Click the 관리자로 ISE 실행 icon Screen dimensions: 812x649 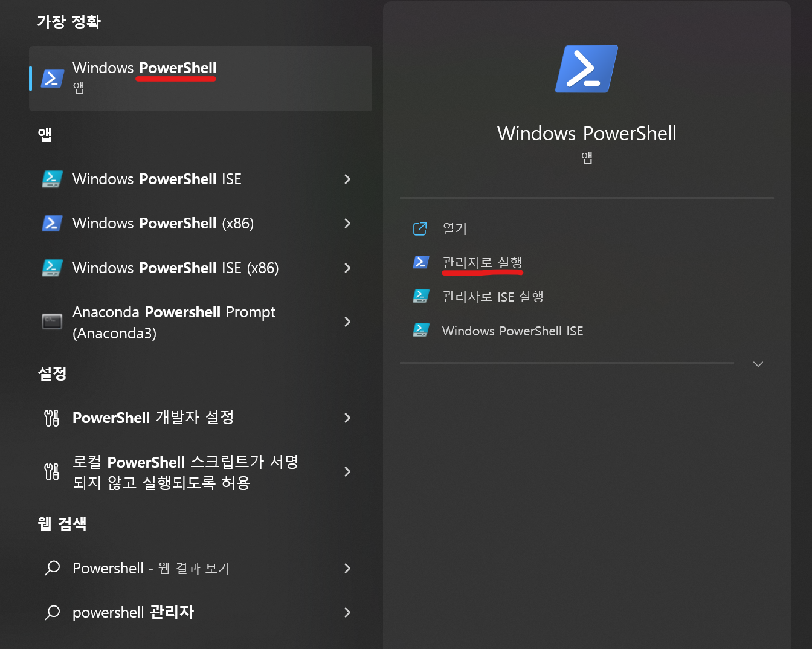(x=420, y=296)
